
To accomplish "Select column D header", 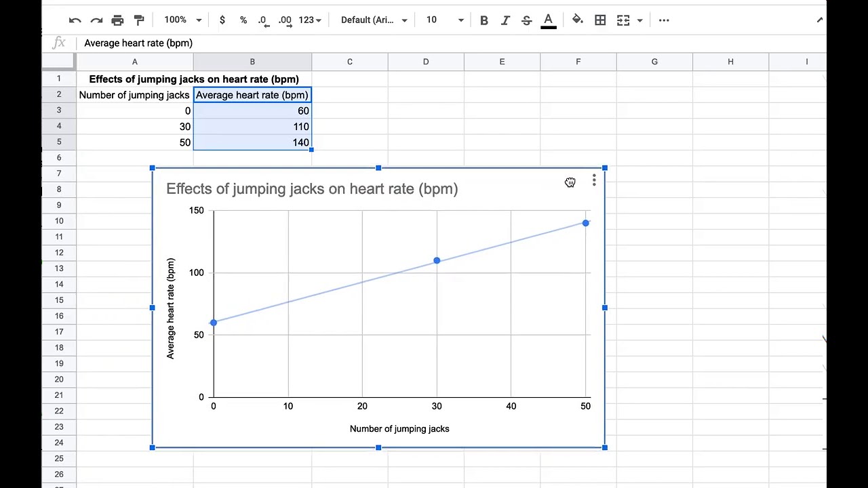I will 426,62.
